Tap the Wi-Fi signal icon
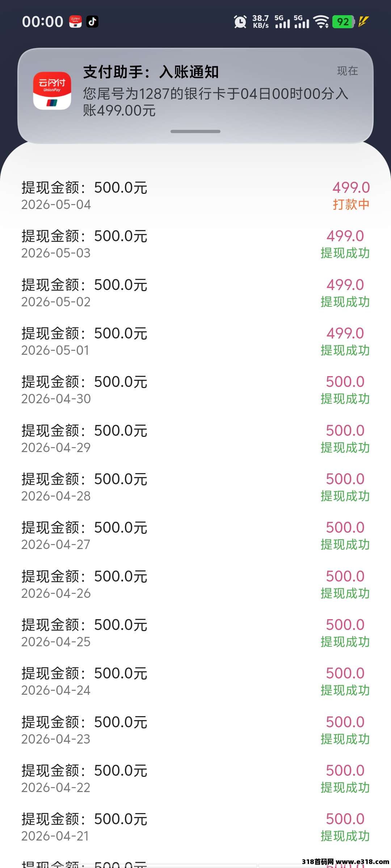 pyautogui.click(x=321, y=22)
